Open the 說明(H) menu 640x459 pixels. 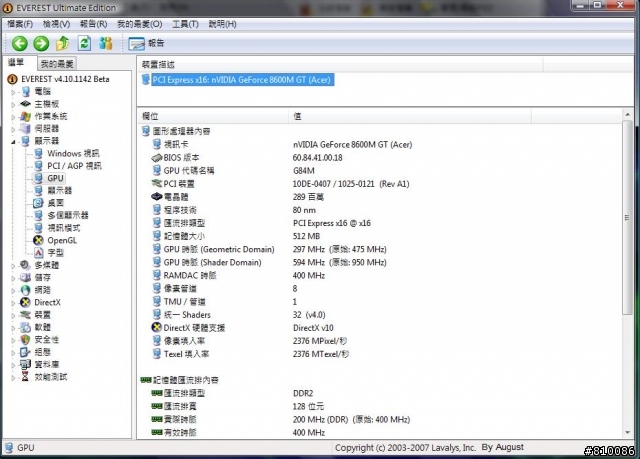(222, 24)
